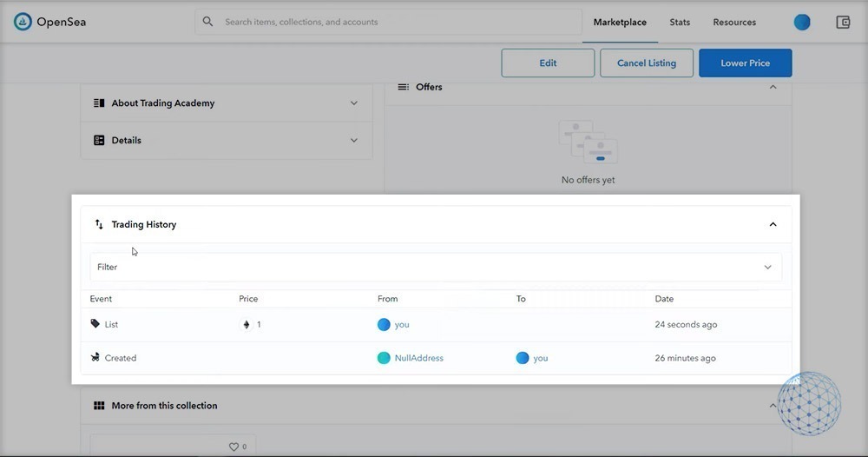Screen dimensions: 868x457
Task: Click the heart favorite icon
Action: (233, 447)
